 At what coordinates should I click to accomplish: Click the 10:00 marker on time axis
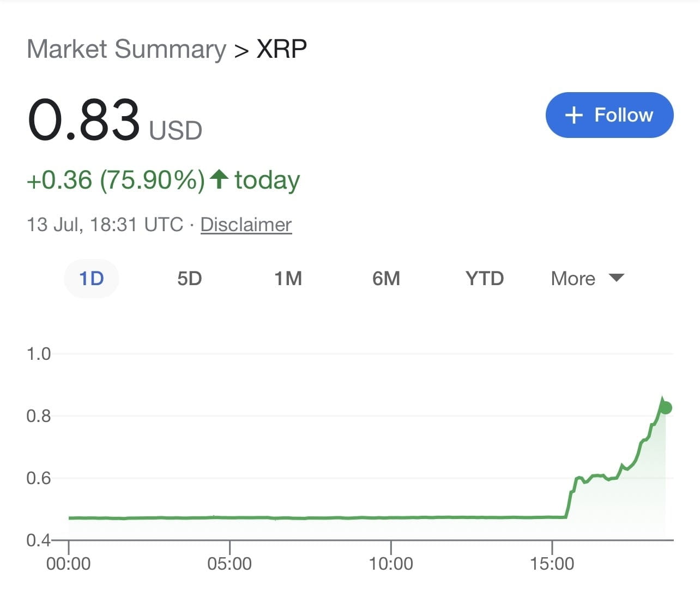coord(391,563)
